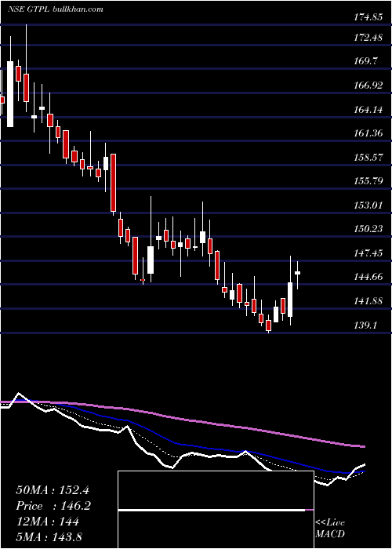
Task: Click the 164.14 price axis label
Action: (x=368, y=109)
